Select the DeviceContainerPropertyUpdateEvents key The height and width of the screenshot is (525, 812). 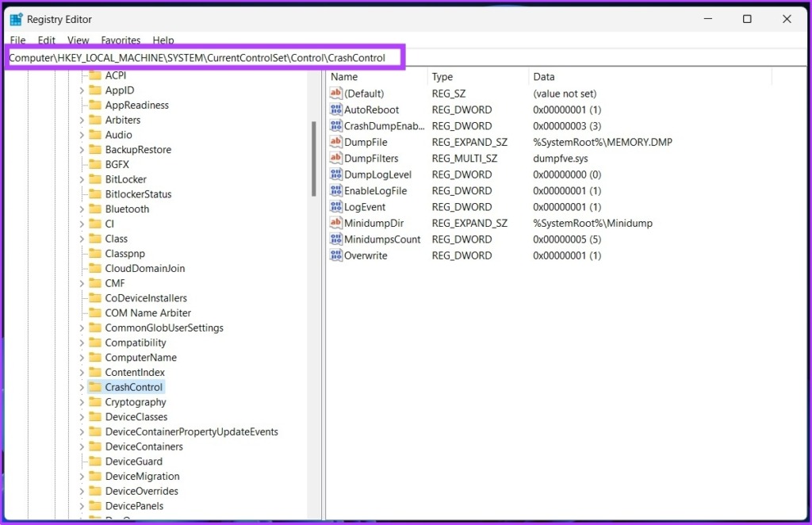192,431
